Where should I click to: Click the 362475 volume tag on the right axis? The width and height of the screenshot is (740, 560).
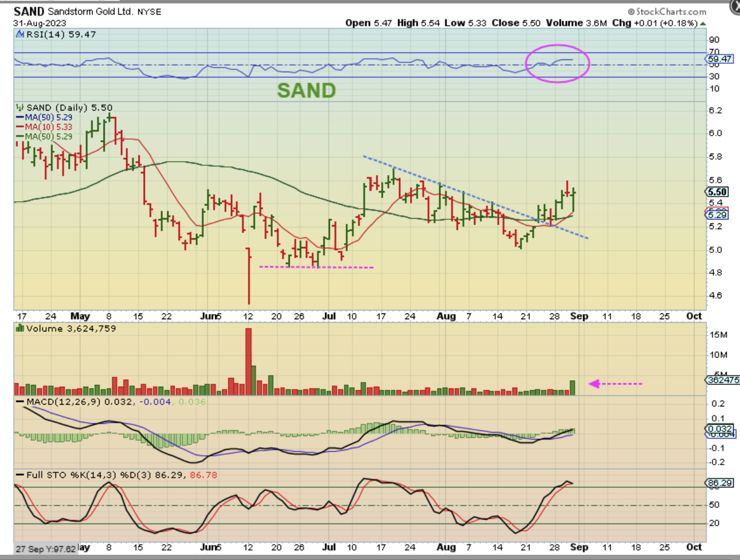[723, 380]
